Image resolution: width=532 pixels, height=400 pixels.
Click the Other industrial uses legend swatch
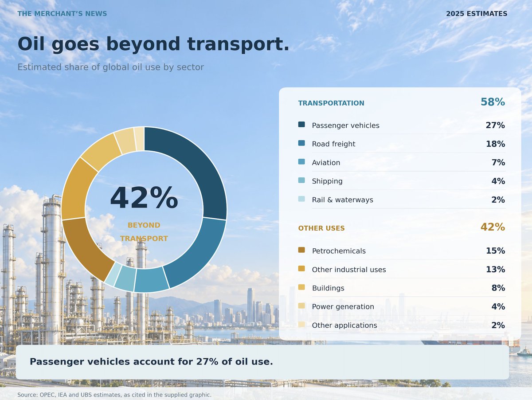tap(301, 269)
